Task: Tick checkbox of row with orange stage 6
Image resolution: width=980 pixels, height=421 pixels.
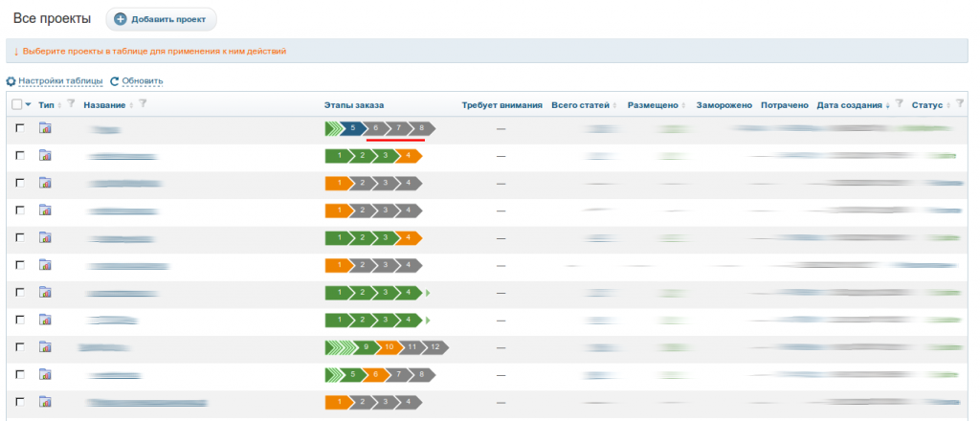Action: [x=20, y=373]
